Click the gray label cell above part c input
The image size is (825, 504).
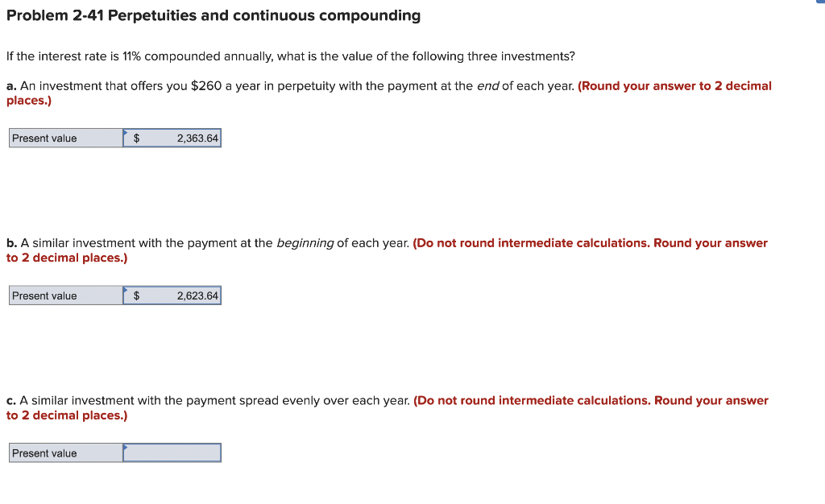(64, 452)
